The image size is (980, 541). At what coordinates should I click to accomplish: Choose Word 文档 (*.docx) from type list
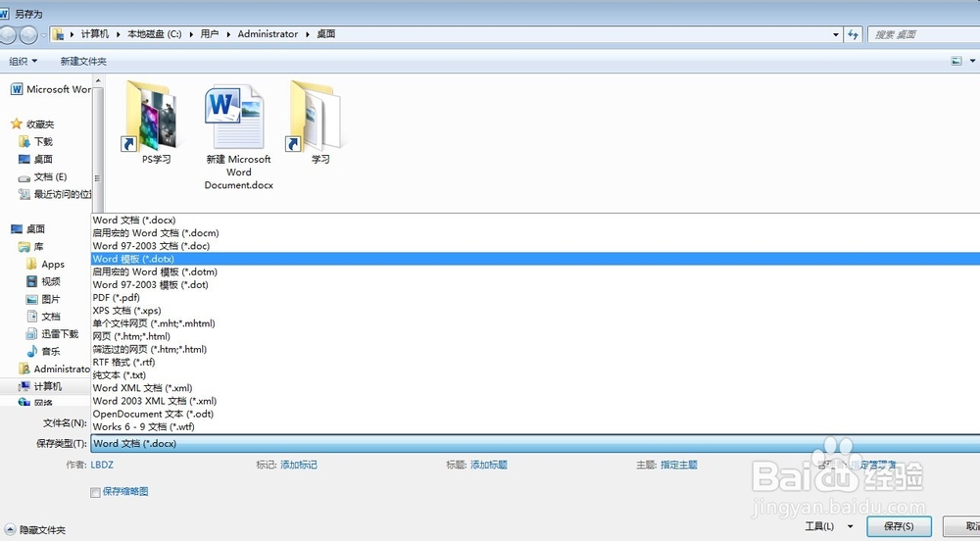click(x=536, y=220)
